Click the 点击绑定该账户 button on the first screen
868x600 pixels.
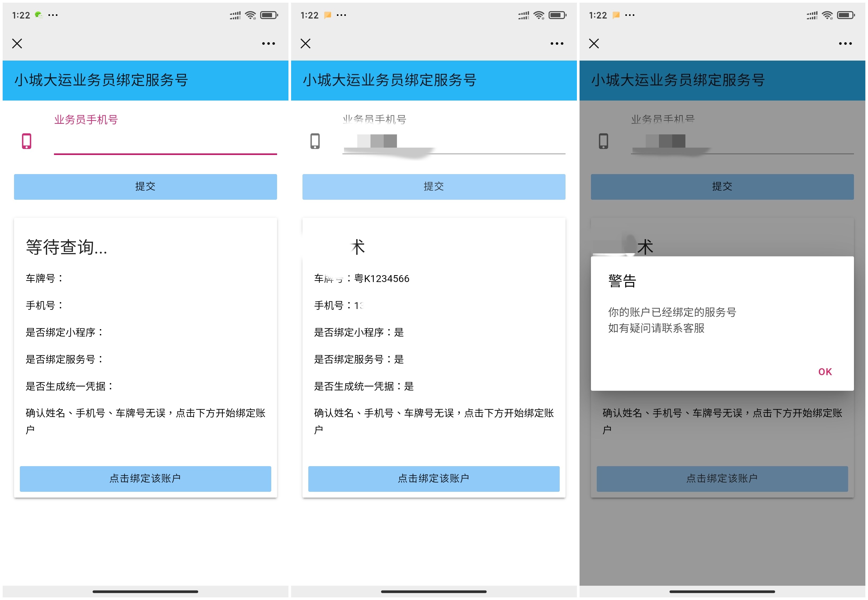pyautogui.click(x=145, y=478)
